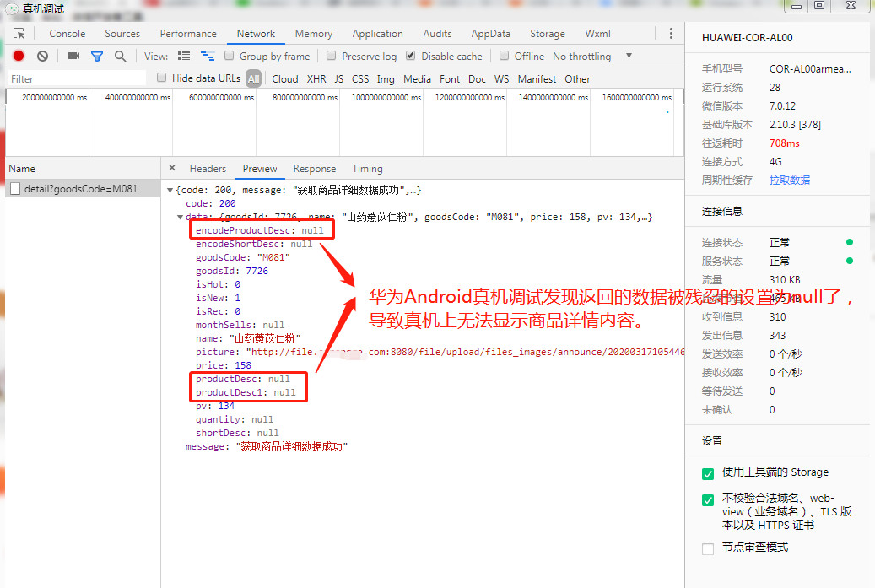Toggle capture screenshots camera icon
The image size is (875, 588).
(x=73, y=56)
